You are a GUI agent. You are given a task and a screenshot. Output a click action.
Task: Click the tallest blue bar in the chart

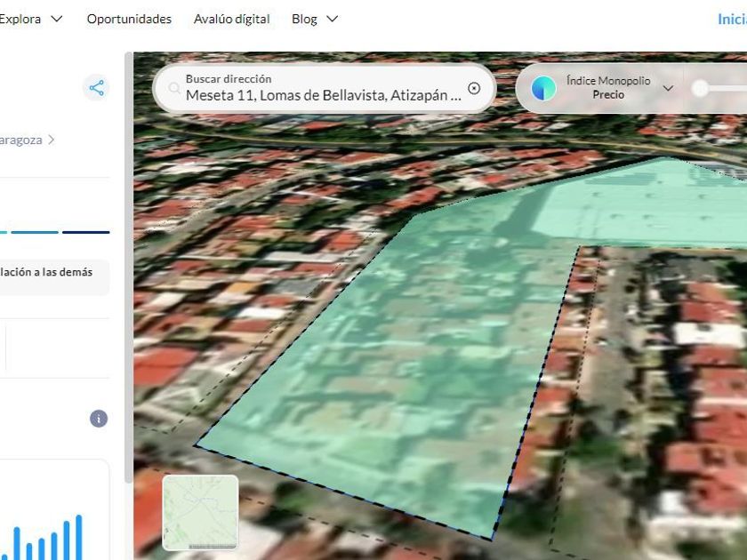(x=78, y=537)
